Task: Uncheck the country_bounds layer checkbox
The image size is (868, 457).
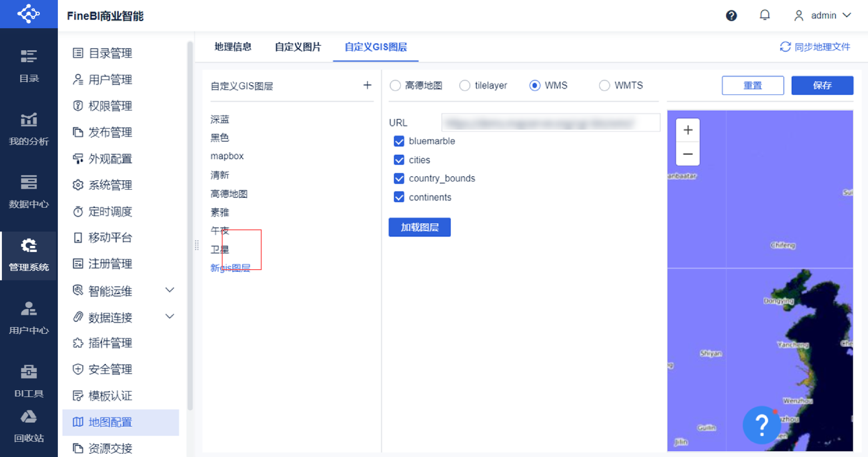Action: tap(399, 178)
